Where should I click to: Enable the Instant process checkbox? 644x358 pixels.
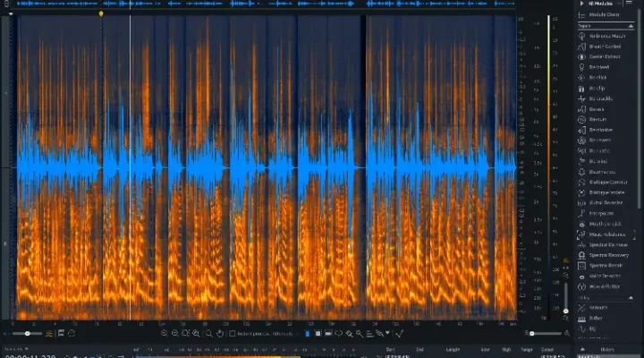click(x=233, y=334)
